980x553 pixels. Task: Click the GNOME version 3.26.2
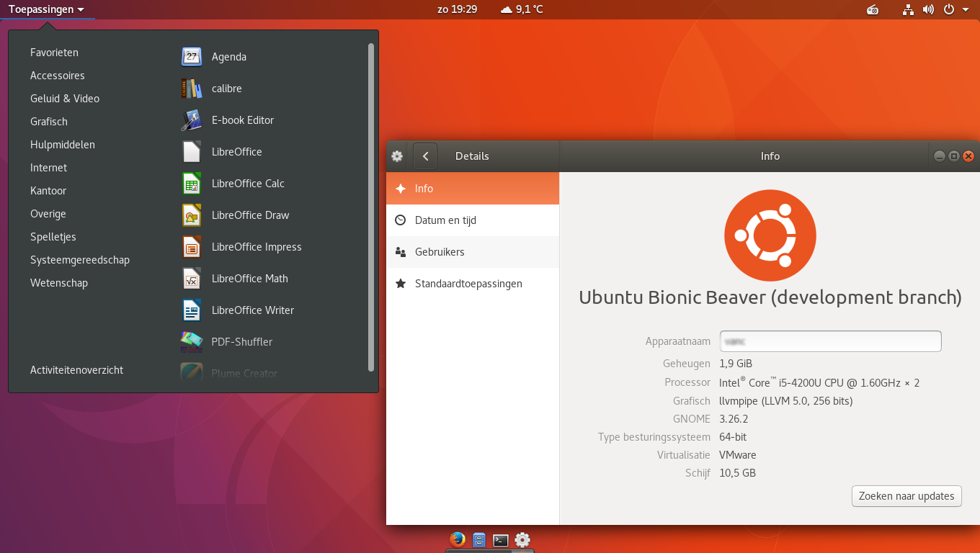coord(734,419)
